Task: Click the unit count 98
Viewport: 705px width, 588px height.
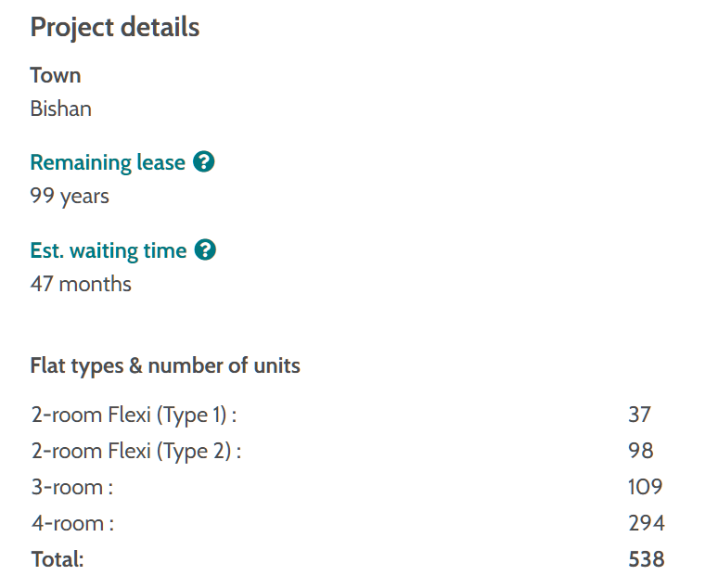Action: [x=640, y=452]
